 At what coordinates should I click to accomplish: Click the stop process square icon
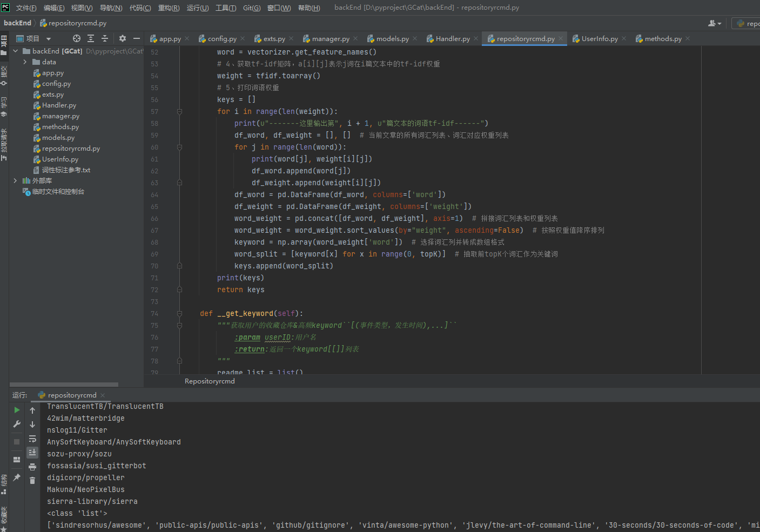click(17, 441)
